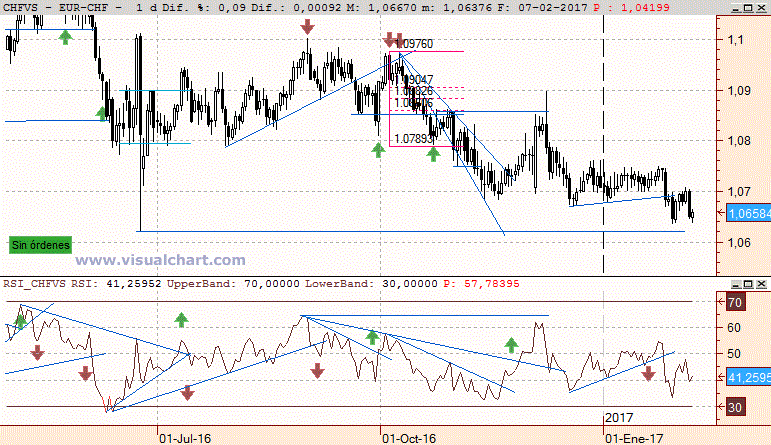This screenshot has height=445, width=771.
Task: Click the dashed vertical line before 01-Ene-17
Action: 603,143
